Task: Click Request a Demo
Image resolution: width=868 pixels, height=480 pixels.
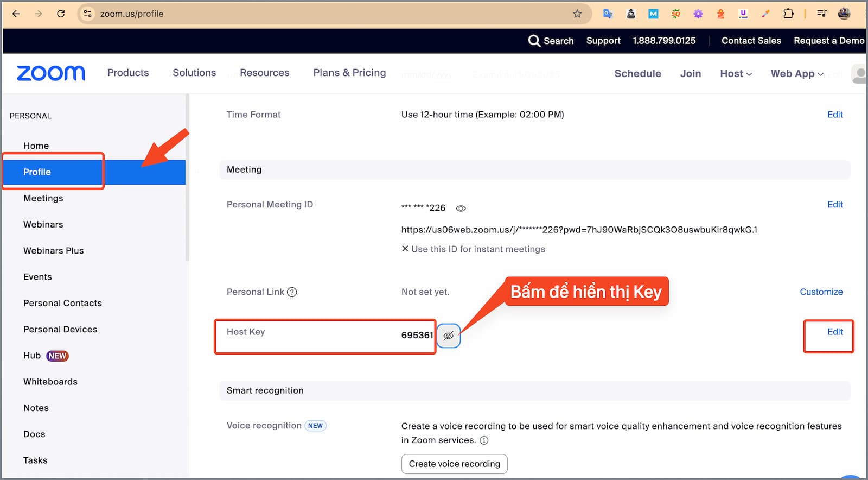Action: click(x=829, y=41)
